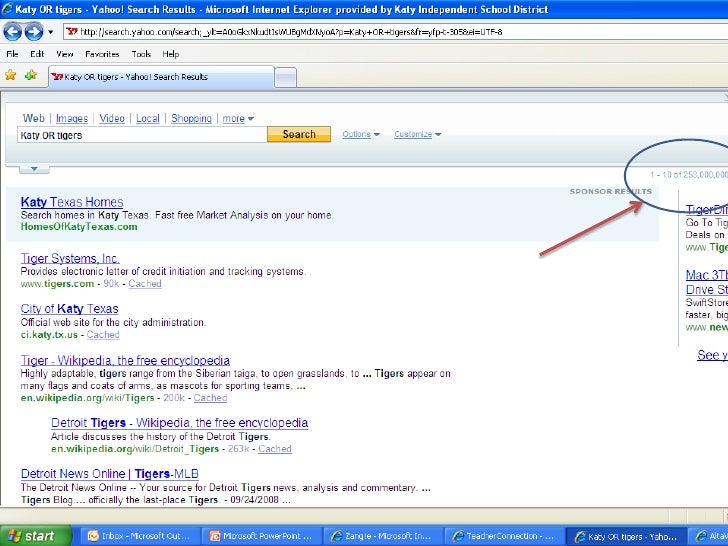Screen dimensions: 728x546
Task: Switch to Images search
Action: click(72, 118)
